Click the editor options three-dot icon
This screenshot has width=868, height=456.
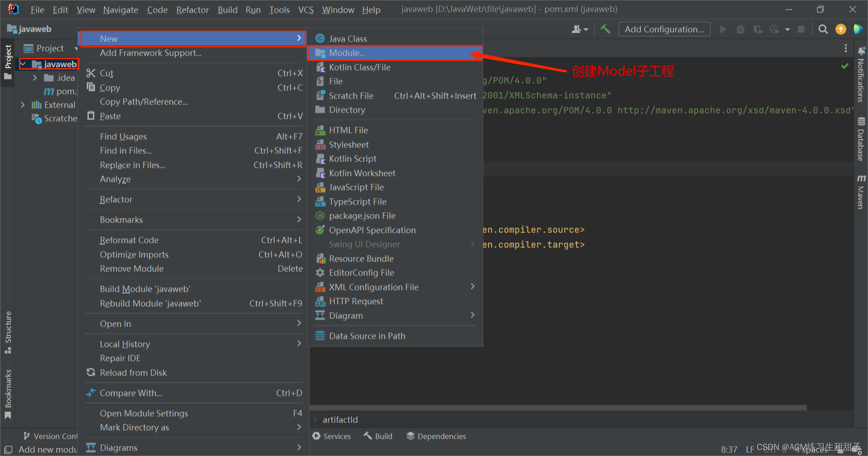(846, 48)
